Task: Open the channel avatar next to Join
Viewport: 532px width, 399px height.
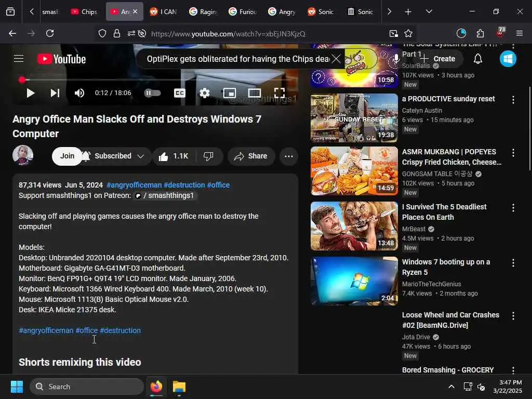Action: click(x=23, y=155)
